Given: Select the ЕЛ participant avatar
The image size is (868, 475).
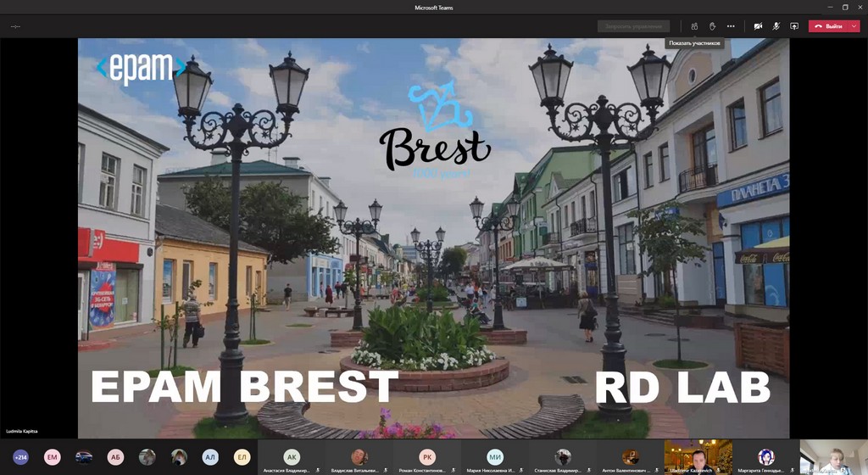Looking at the screenshot, I should (x=242, y=457).
